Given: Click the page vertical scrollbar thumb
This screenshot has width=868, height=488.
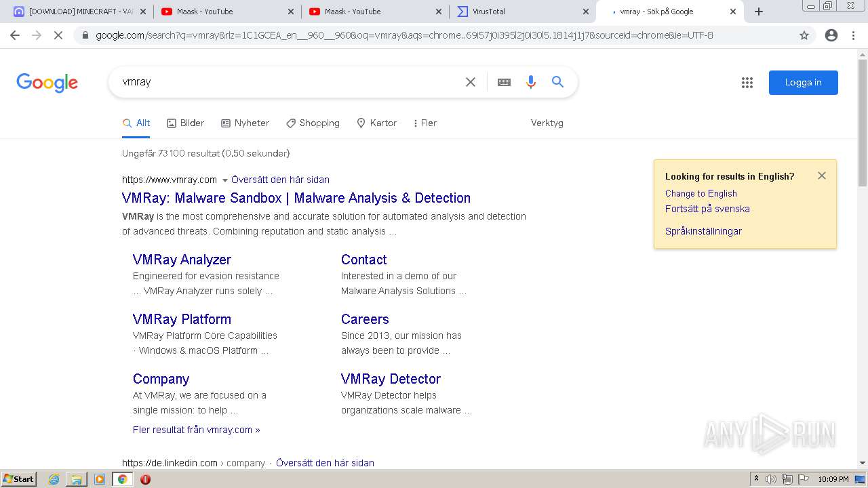Looking at the screenshot, I should (x=863, y=123).
